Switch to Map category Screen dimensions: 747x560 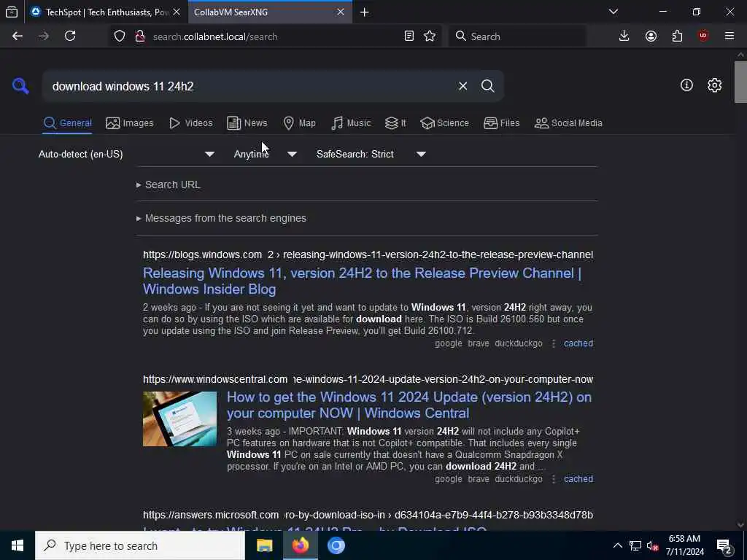point(299,122)
